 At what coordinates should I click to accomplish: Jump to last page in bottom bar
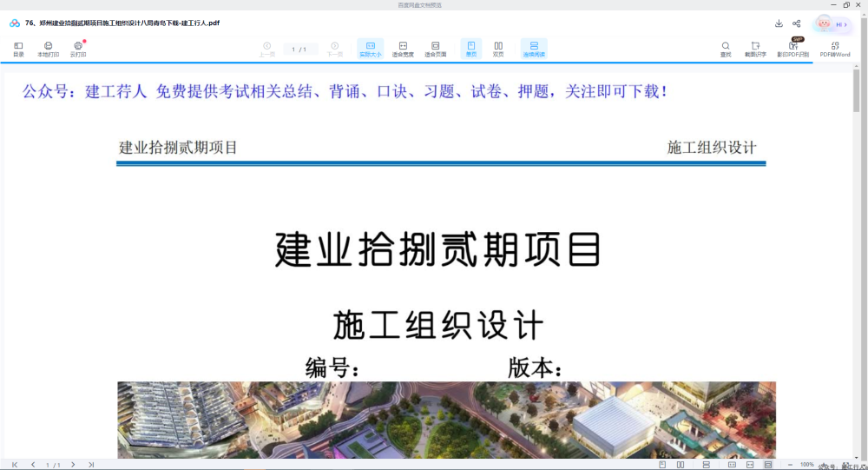click(x=91, y=465)
